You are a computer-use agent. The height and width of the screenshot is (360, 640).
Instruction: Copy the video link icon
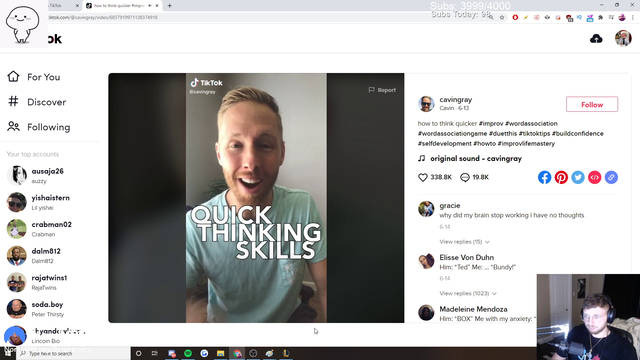(611, 177)
